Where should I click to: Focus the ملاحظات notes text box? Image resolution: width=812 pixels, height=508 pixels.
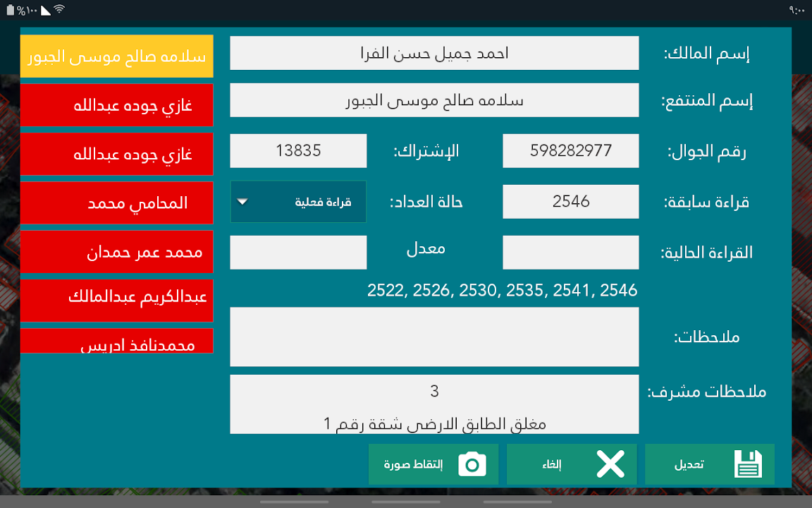point(434,337)
